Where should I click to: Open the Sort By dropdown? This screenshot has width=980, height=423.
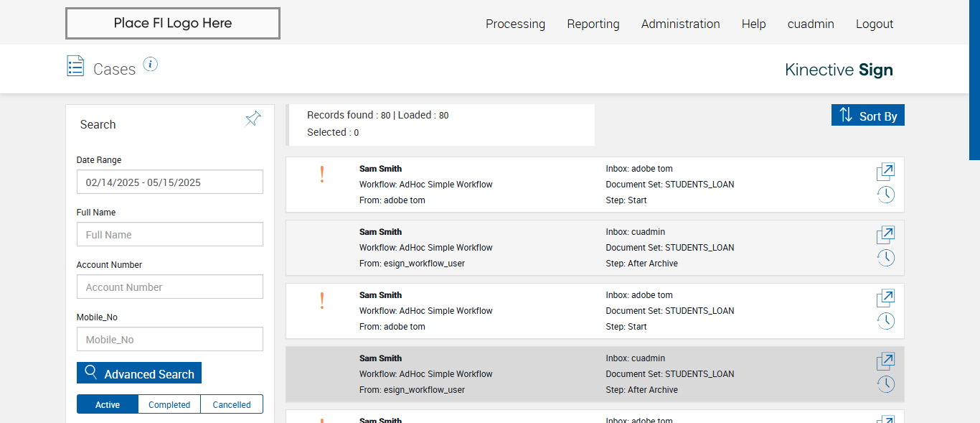868,116
